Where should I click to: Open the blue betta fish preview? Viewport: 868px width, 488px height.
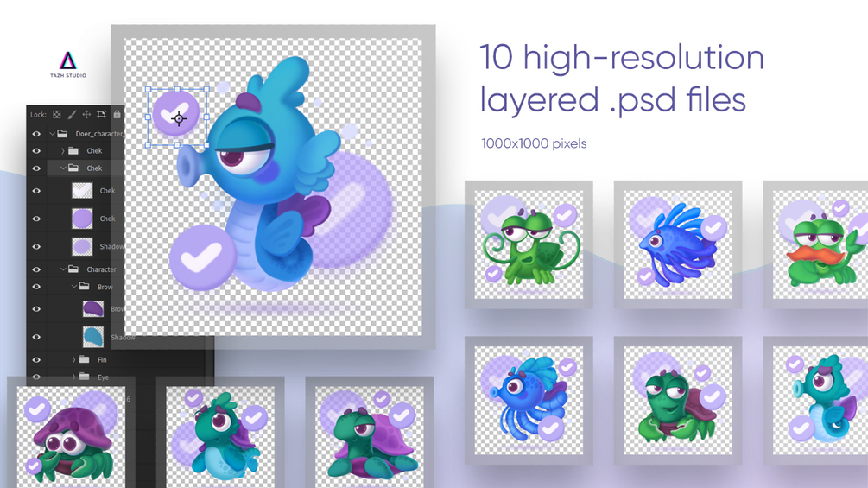pyautogui.click(x=678, y=244)
